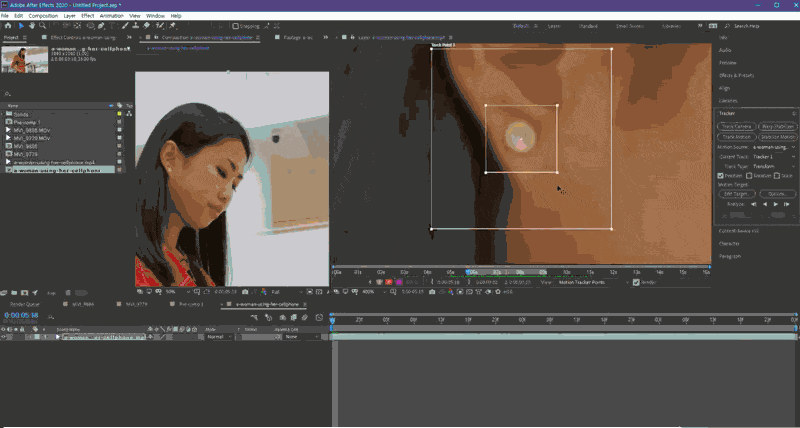Click new composition icon in Project panel

pos(24,293)
